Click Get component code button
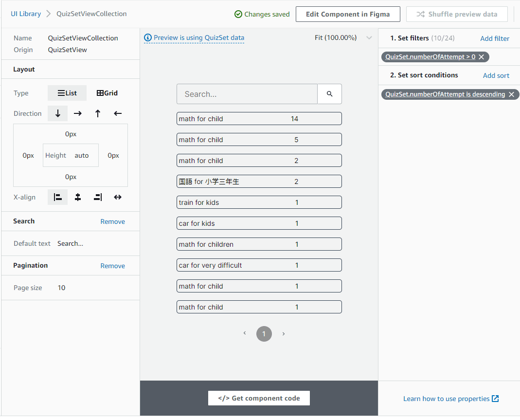This screenshot has height=420, width=520. coord(259,398)
